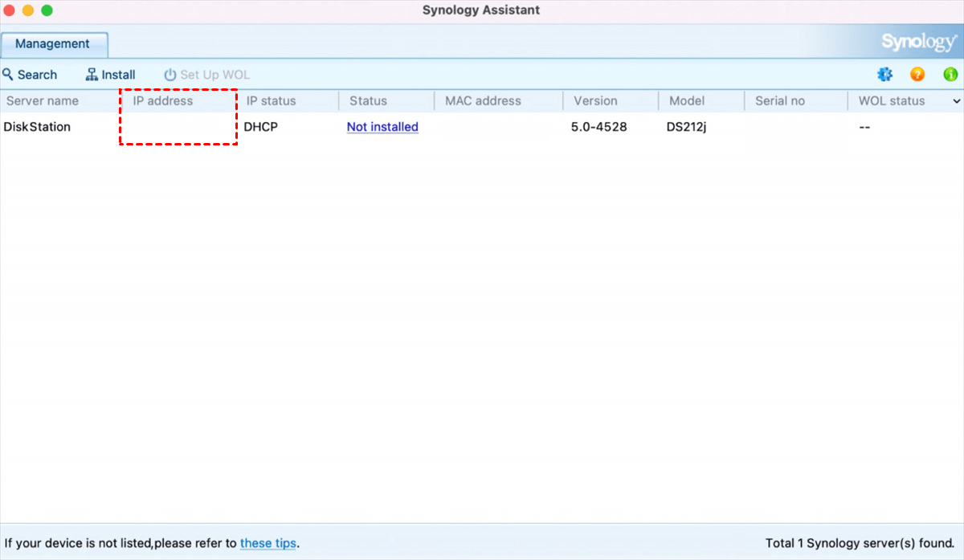Click the red close window button
Viewport: 964px width, 560px height.
click(10, 10)
